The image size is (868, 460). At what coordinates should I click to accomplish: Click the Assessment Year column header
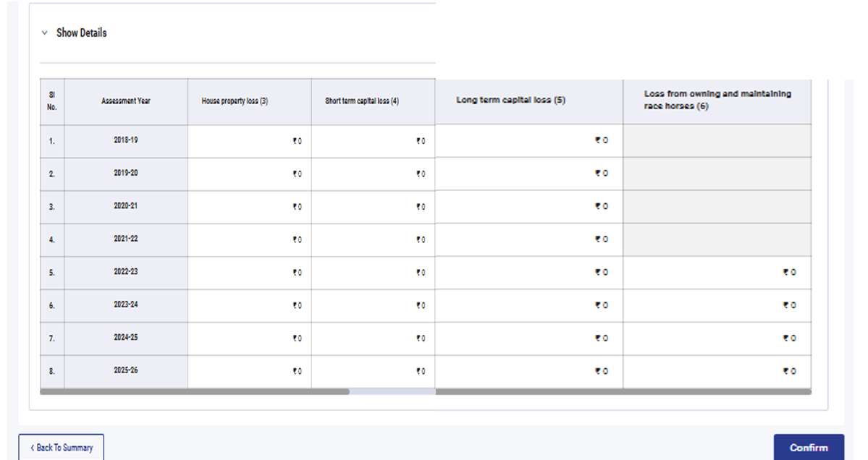[126, 101]
